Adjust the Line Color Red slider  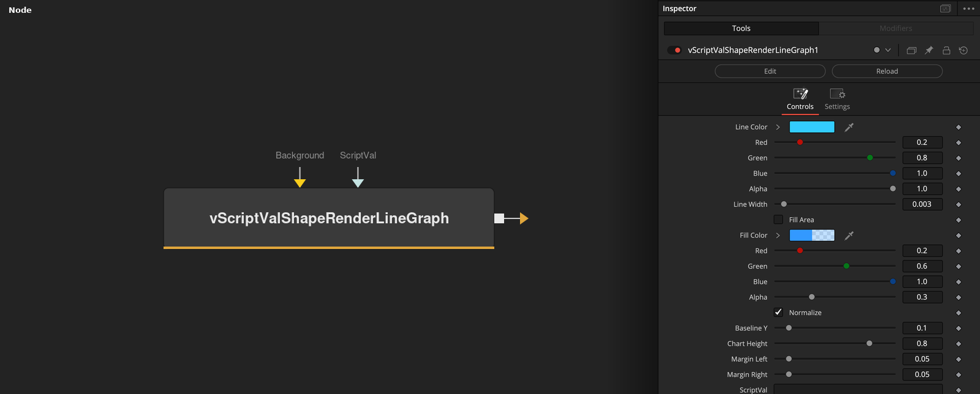click(800, 143)
